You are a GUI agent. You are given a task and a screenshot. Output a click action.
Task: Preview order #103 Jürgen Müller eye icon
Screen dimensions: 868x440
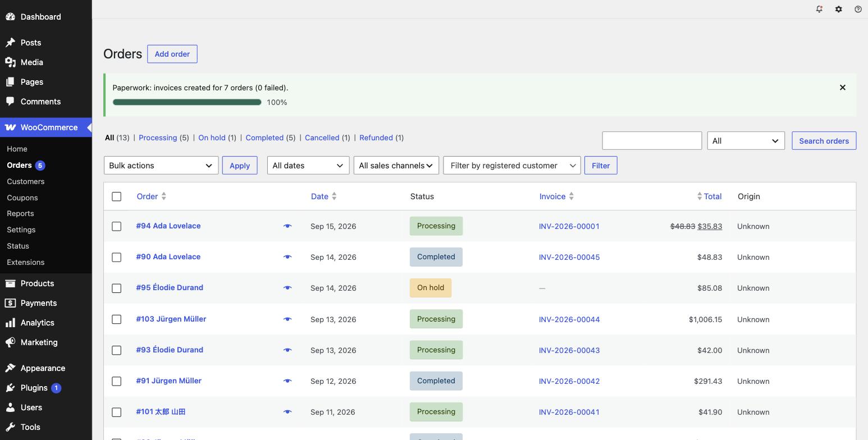pyautogui.click(x=287, y=319)
